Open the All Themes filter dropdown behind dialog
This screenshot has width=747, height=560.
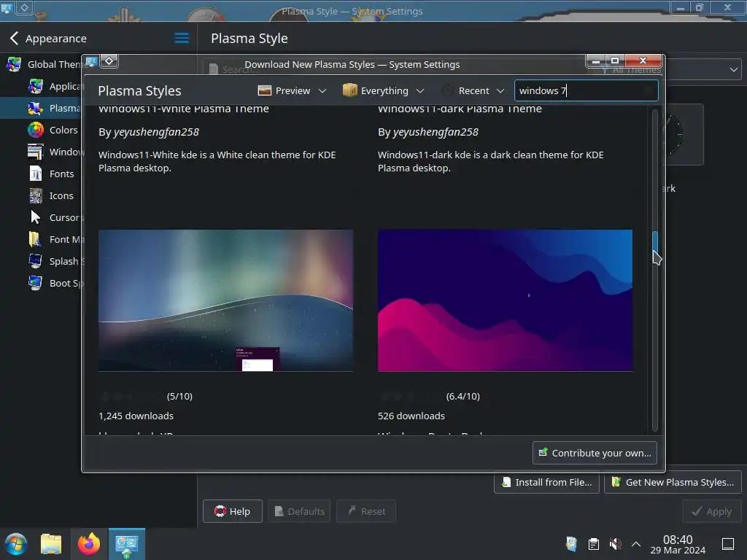(x=703, y=70)
